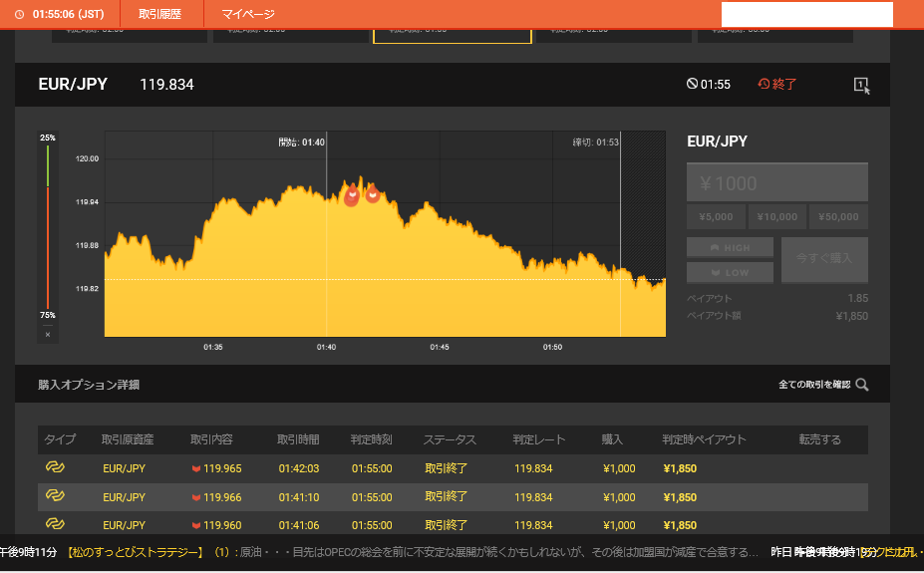Image resolution: width=924 pixels, height=573 pixels.
Task: Click the ¥1000 amount input field
Action: [x=777, y=183]
